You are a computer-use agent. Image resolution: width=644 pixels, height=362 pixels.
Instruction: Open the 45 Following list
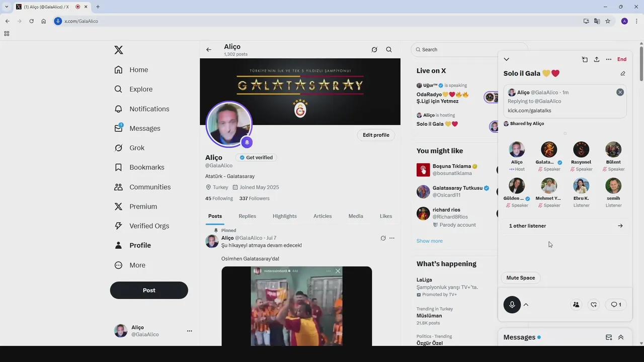219,199
